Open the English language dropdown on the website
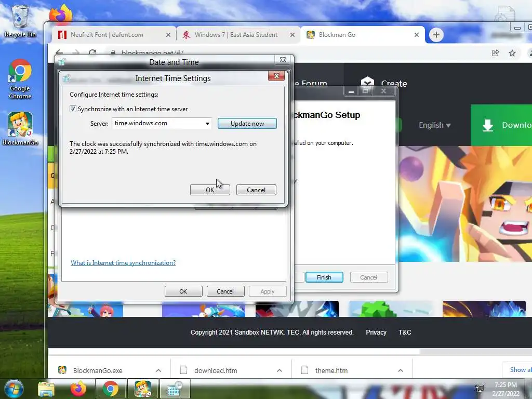 pyautogui.click(x=435, y=125)
